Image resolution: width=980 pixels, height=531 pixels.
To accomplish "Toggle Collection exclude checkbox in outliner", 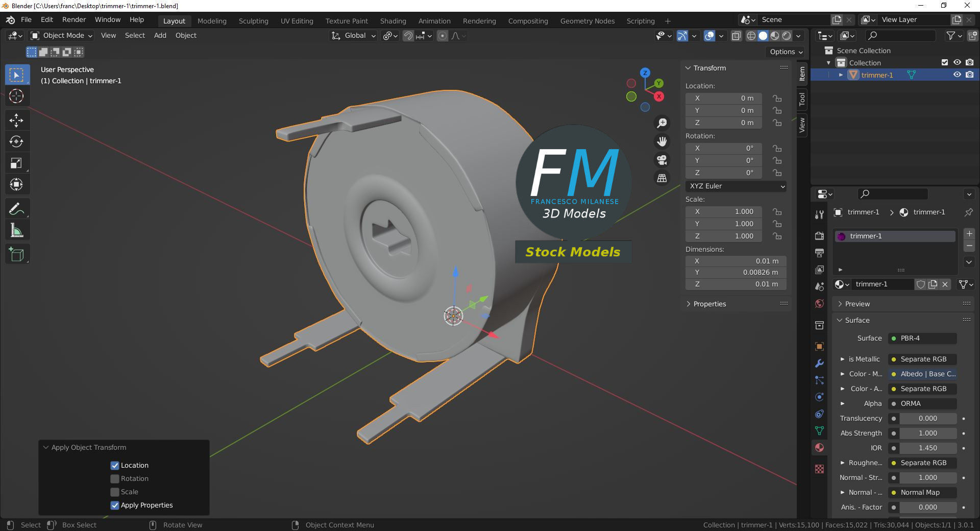I will point(945,62).
